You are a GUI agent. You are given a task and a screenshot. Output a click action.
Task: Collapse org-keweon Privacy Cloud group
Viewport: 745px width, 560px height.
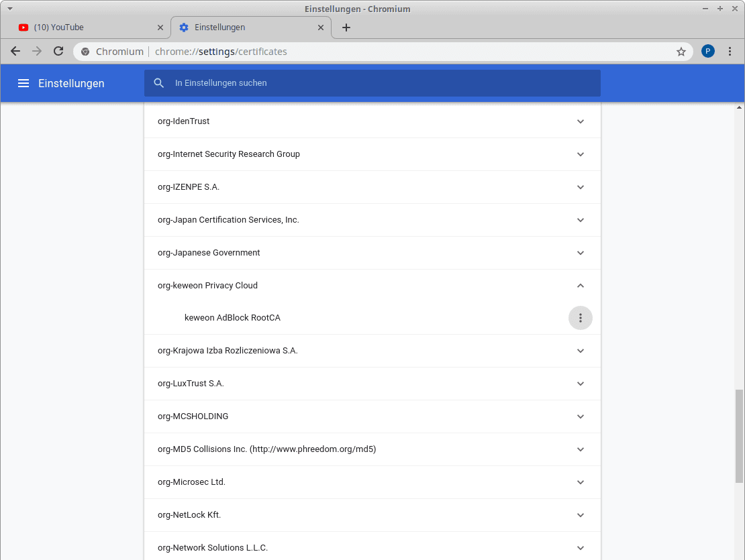point(580,286)
